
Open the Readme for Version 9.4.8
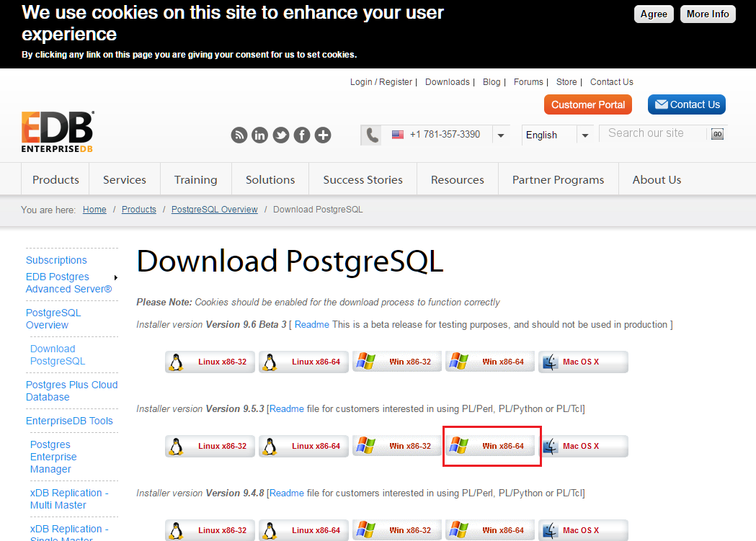287,493
